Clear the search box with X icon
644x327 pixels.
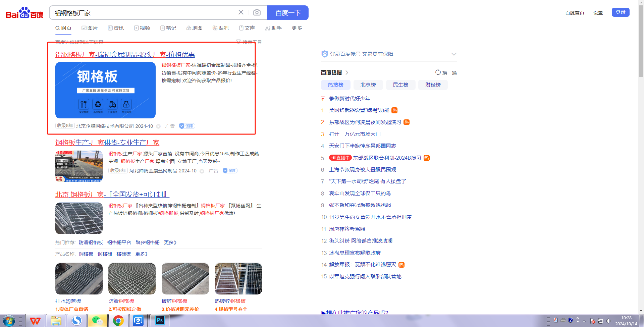[x=241, y=12]
